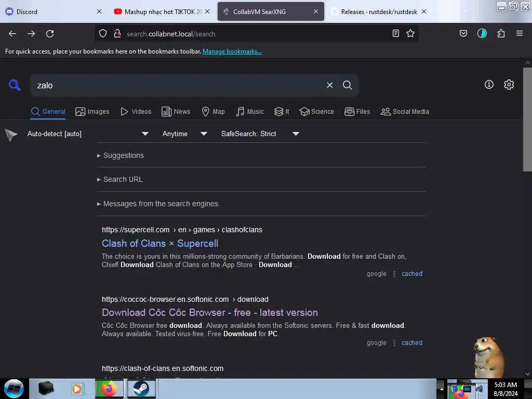The image size is (532, 399).
Task: Show hidden system tray icons
Action: [x=442, y=389]
